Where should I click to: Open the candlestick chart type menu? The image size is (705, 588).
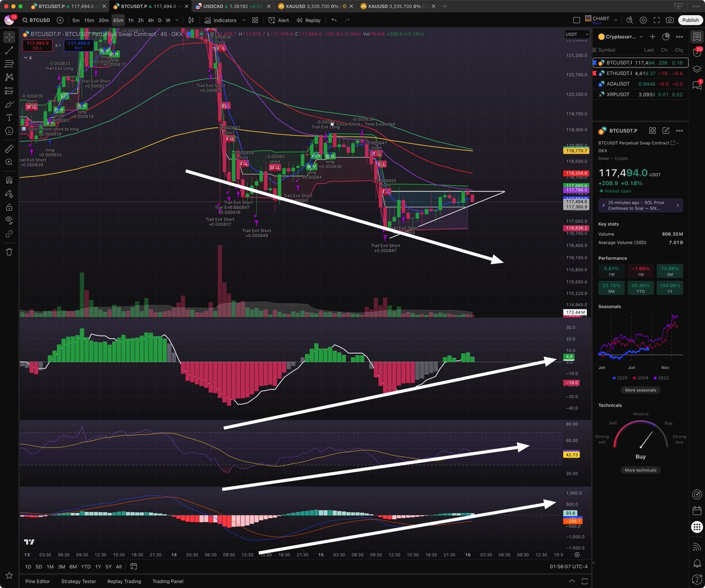click(x=191, y=20)
